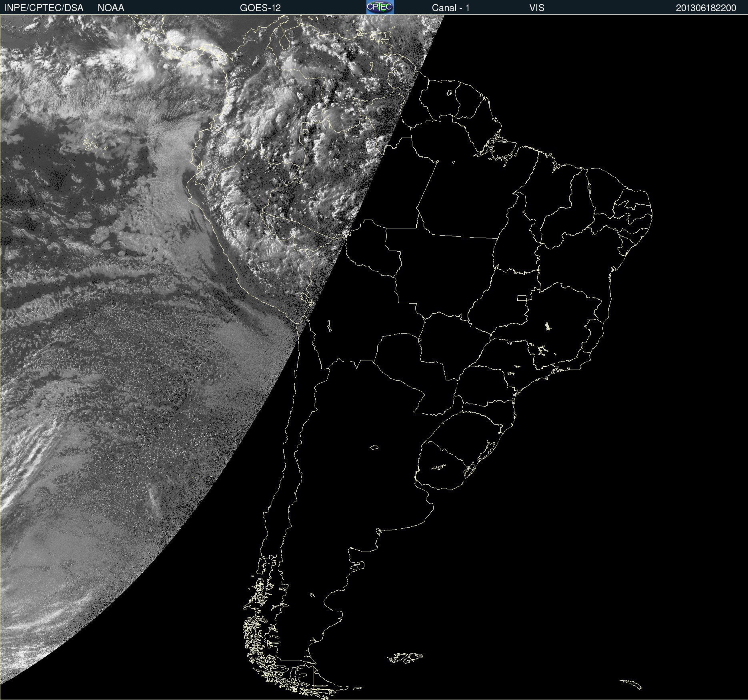This screenshot has height=700, width=748.
Task: Click the GOES-12 satellite label
Action: pyautogui.click(x=260, y=8)
